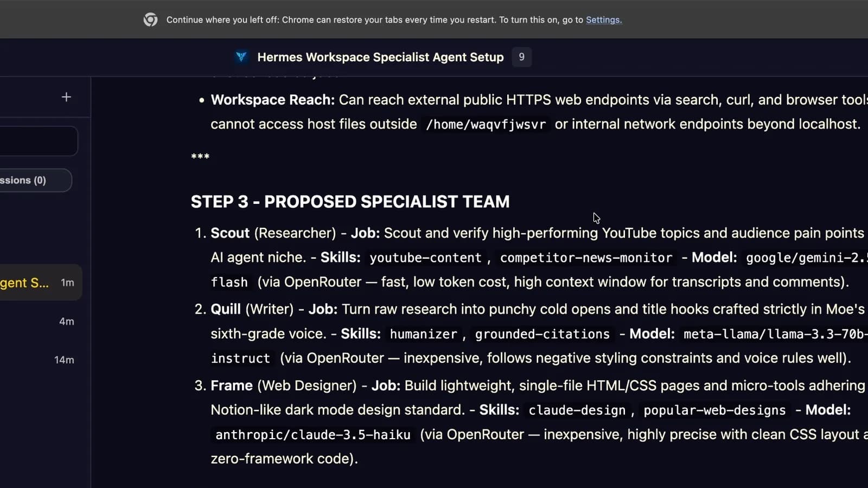Image resolution: width=868 pixels, height=488 pixels.
Task: Open the Settings link in Chrome banner
Action: tap(604, 20)
